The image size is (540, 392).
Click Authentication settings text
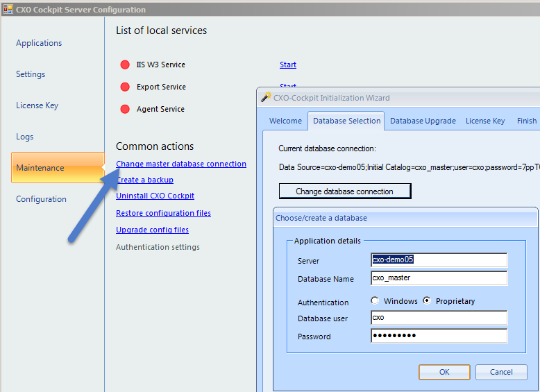(158, 247)
